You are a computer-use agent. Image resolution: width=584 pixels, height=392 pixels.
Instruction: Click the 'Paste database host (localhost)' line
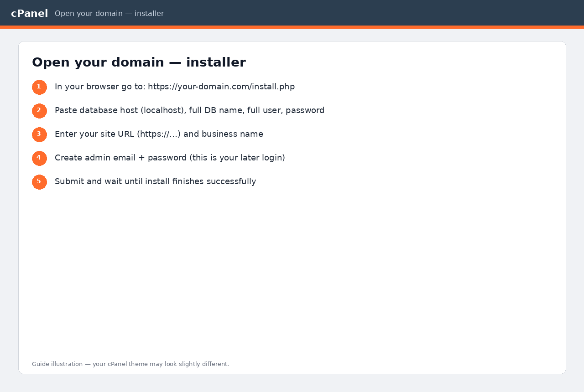click(x=189, y=110)
